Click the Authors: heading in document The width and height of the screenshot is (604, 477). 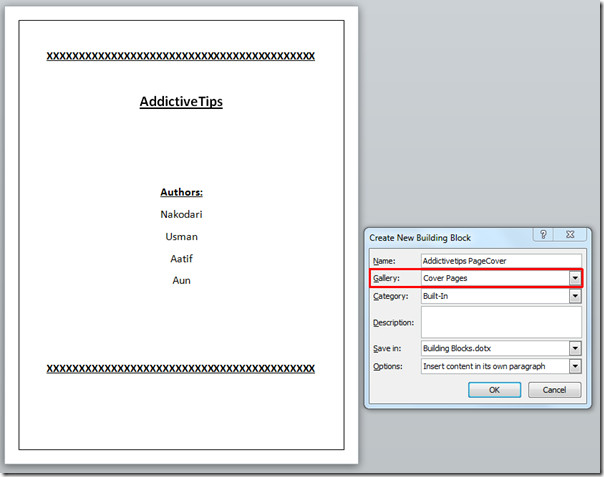(x=181, y=192)
